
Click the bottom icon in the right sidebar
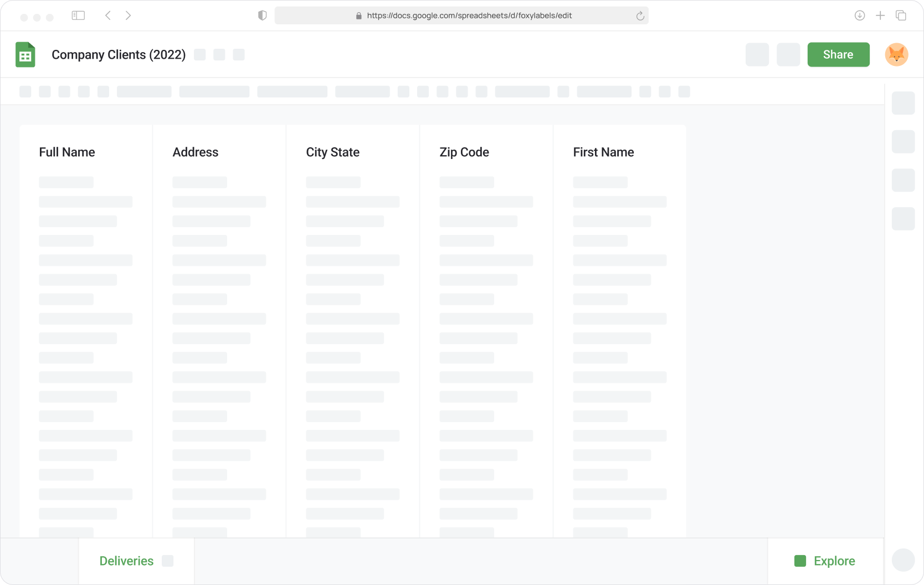click(903, 219)
